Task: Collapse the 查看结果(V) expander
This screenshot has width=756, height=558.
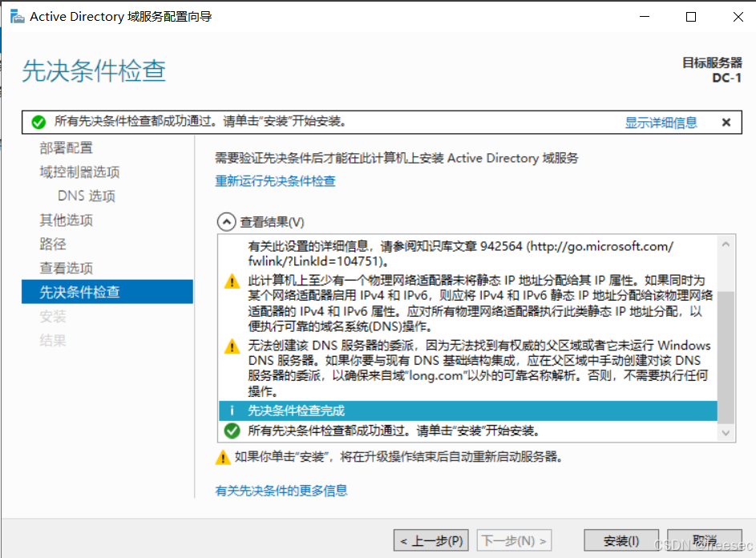Action: point(227,222)
